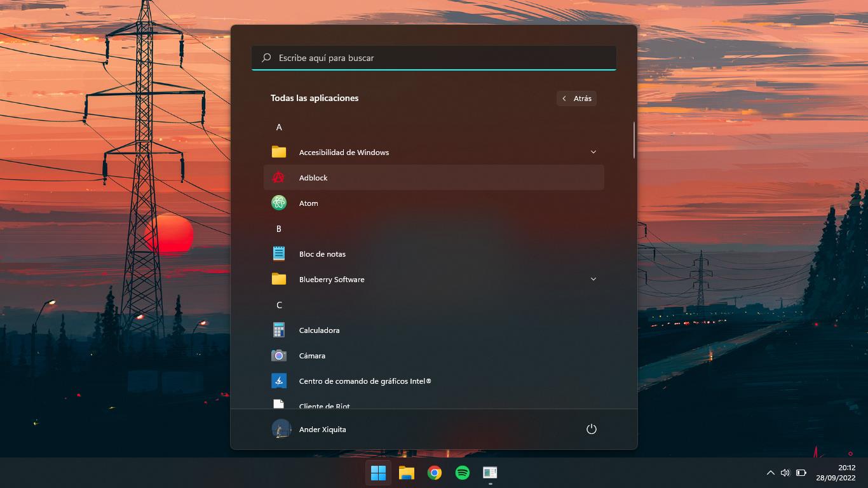Launch the Cámara app
The image size is (868, 488).
click(x=312, y=356)
